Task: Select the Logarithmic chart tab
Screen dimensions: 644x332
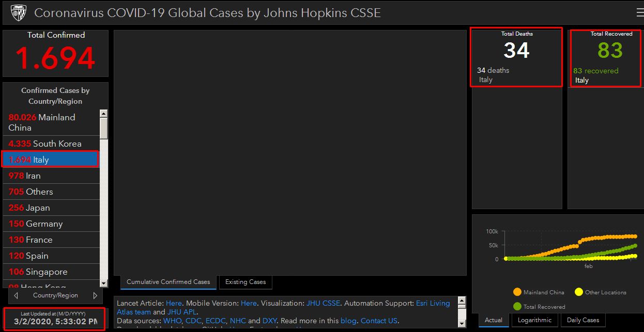Action: tap(535, 320)
